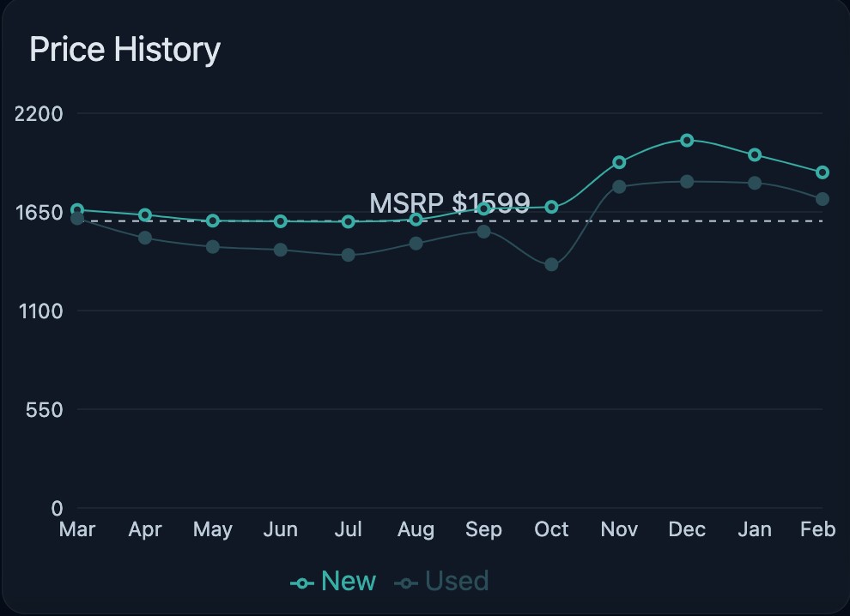This screenshot has height=616, width=850.
Task: Click the Oct label on x-axis
Action: tap(551, 529)
